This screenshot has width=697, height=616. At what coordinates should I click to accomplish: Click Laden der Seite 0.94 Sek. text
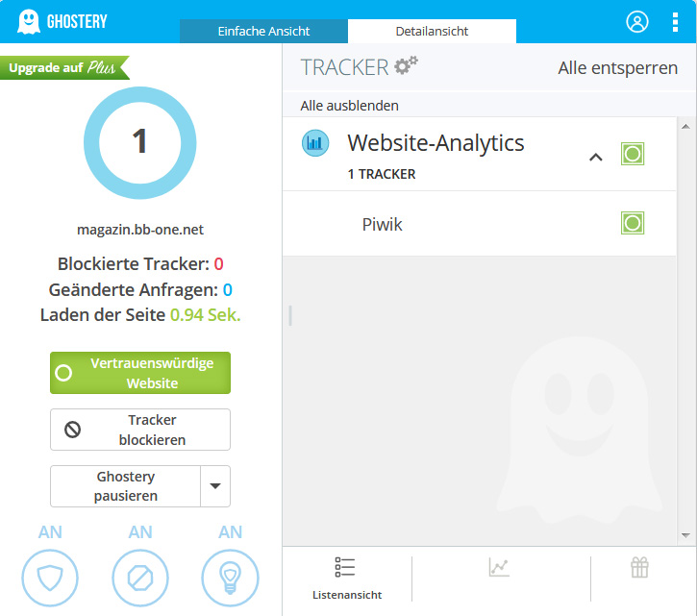click(x=140, y=315)
